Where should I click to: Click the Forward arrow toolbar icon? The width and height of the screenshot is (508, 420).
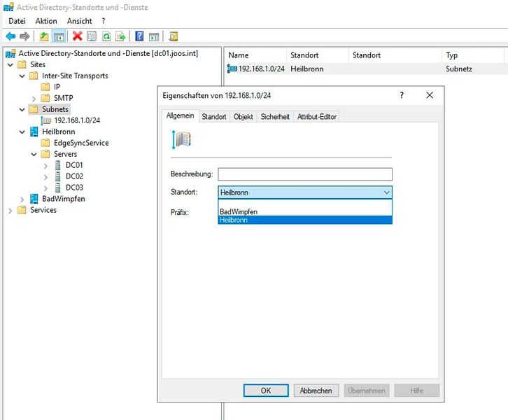tap(24, 36)
